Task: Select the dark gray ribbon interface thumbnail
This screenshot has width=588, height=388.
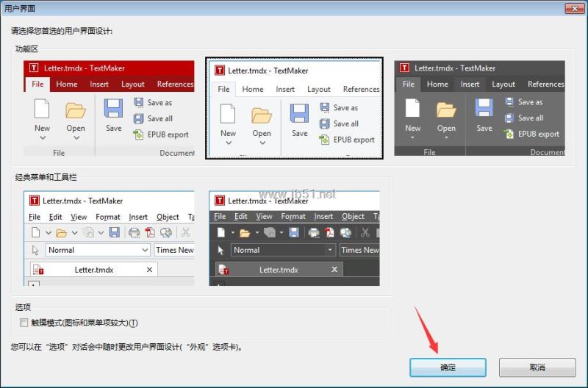Action: tap(480, 108)
